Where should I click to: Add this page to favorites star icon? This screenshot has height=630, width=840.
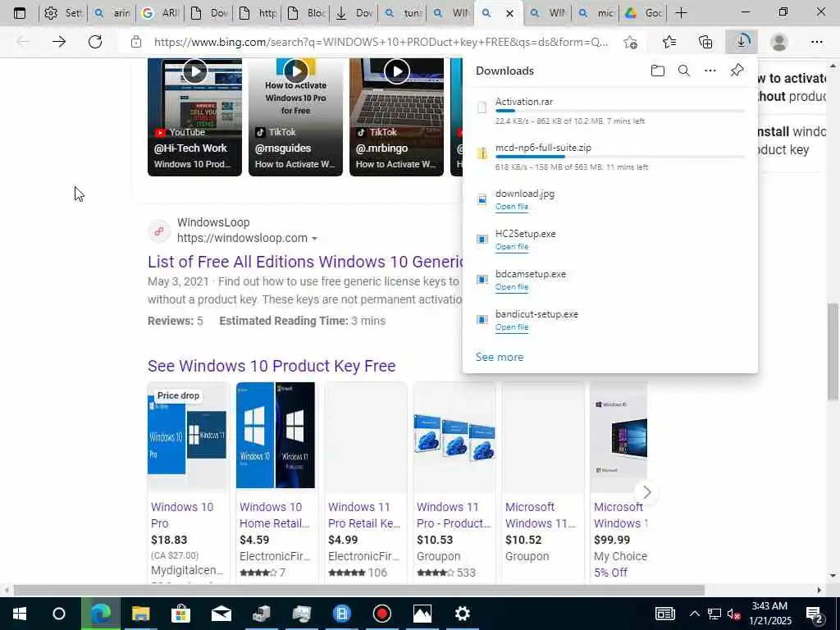pyautogui.click(x=631, y=42)
